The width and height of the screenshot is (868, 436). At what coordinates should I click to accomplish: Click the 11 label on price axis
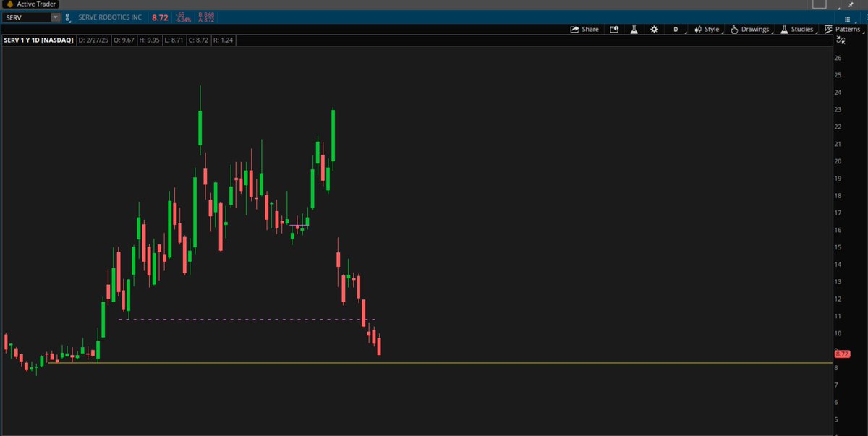pos(838,316)
